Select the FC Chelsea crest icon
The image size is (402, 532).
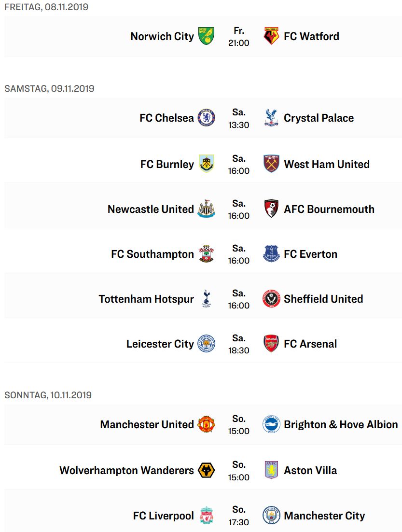pos(206,118)
